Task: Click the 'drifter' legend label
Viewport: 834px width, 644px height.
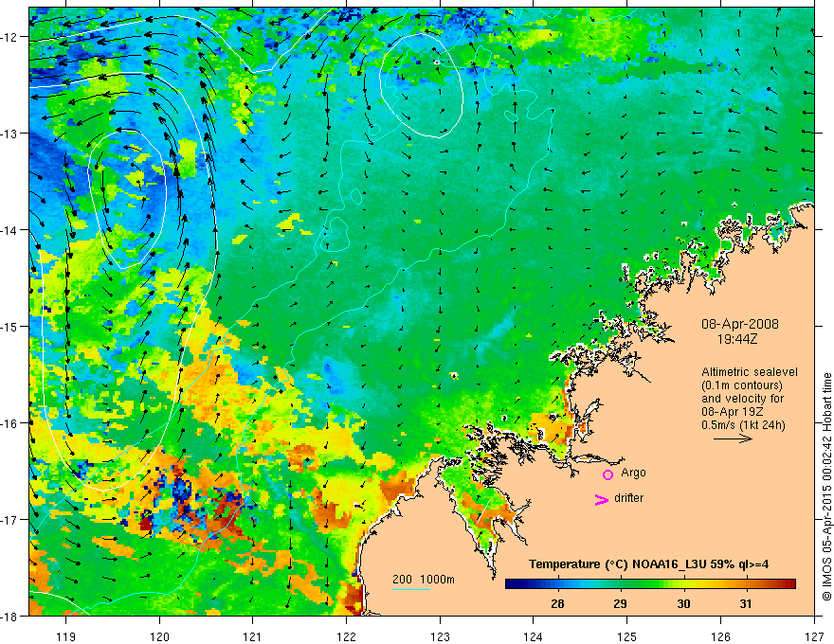Action: pyautogui.click(x=628, y=498)
